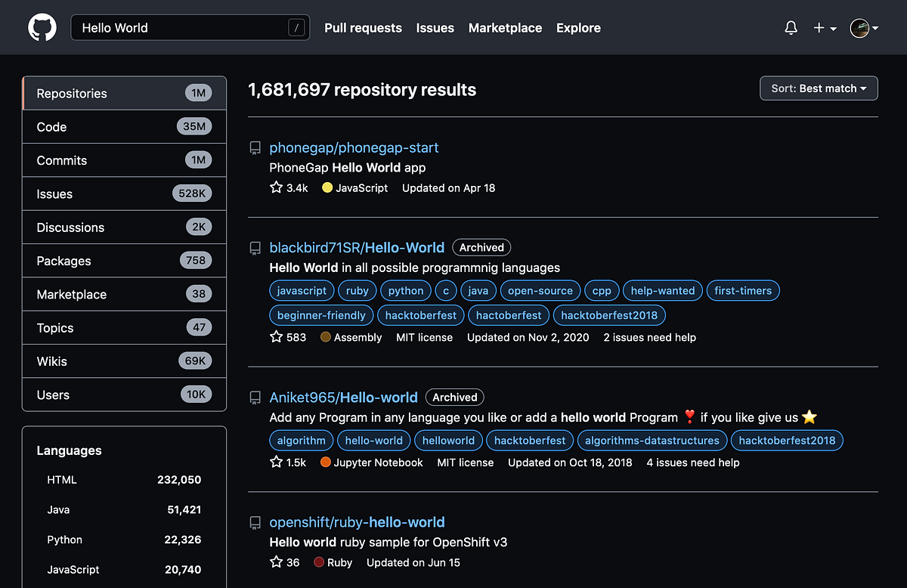Click the repo icon beside blackbird71SR/Hello-World

(255, 248)
